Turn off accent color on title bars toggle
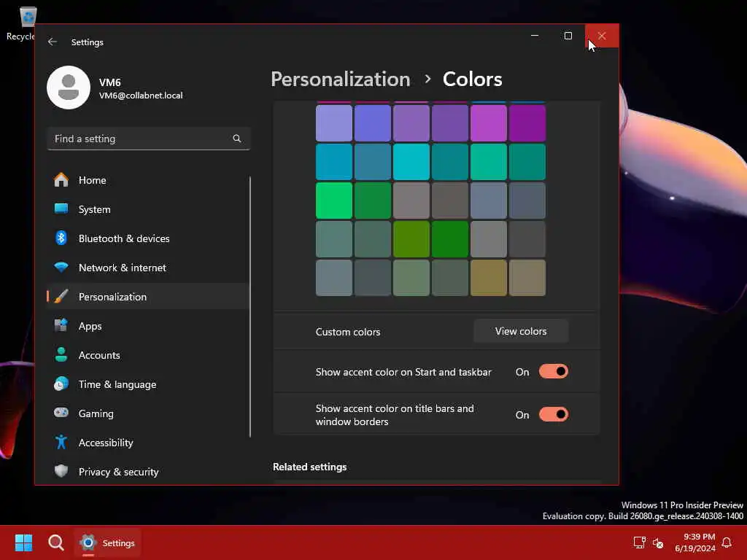 [554, 414]
